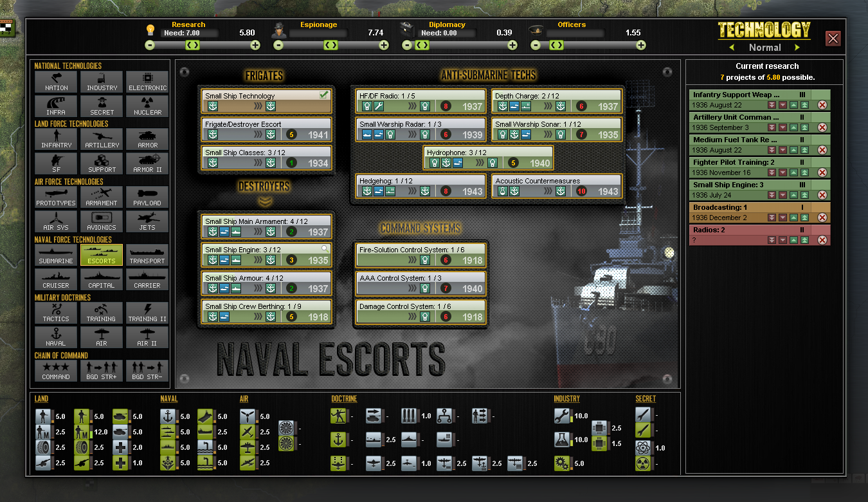Open the Jets air force category

(147, 222)
